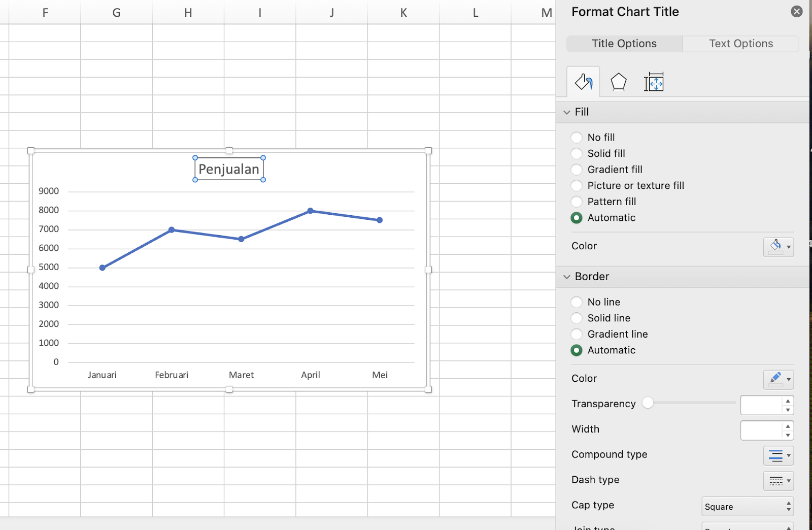Click the Januari axis label
This screenshot has width=812, height=530.
point(102,375)
